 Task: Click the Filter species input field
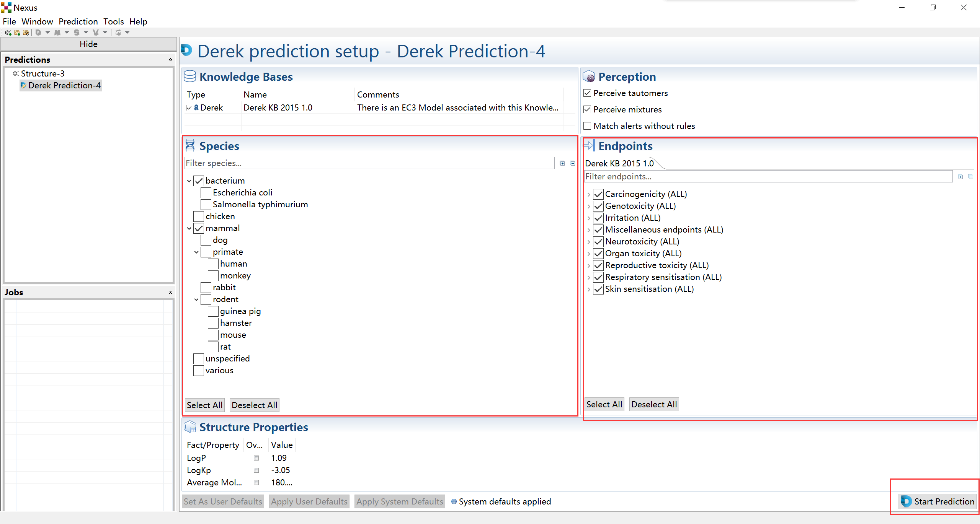click(369, 163)
